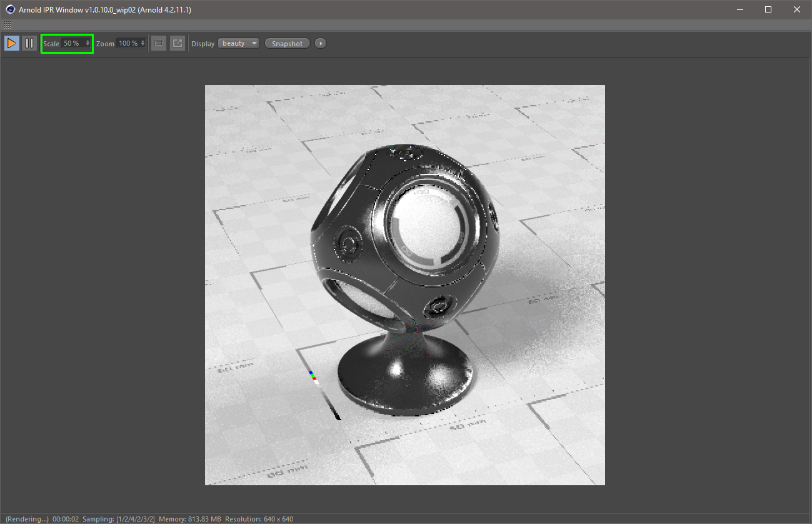Click the grip handle icon below the title bar

[x=8, y=25]
